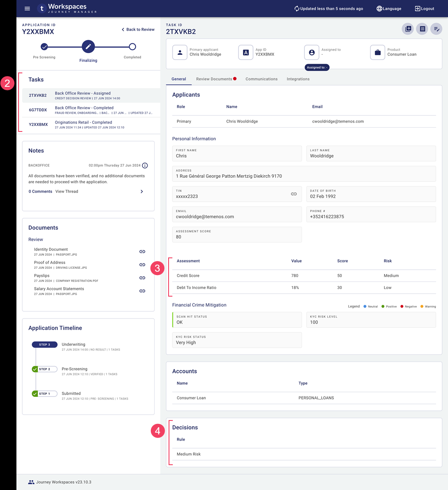Switch to the Communications tab
Screen dimensions: 448x490
point(261,79)
